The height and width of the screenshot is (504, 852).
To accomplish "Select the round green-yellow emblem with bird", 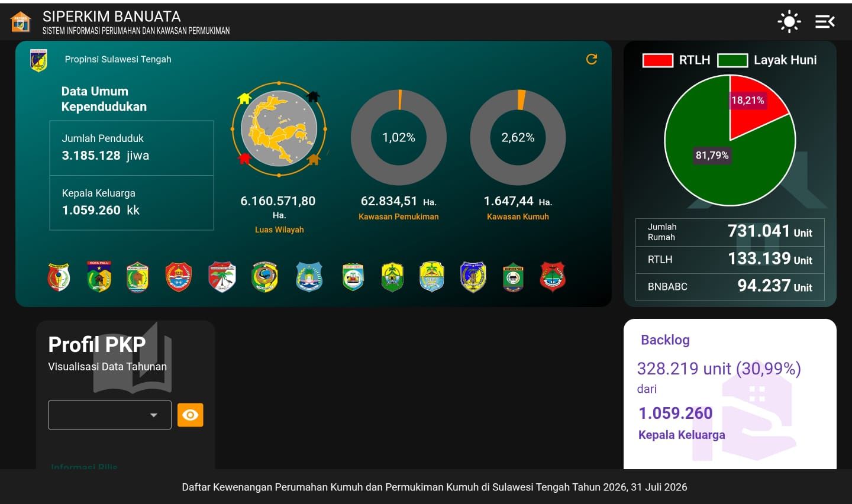I will pyautogui.click(x=264, y=276).
